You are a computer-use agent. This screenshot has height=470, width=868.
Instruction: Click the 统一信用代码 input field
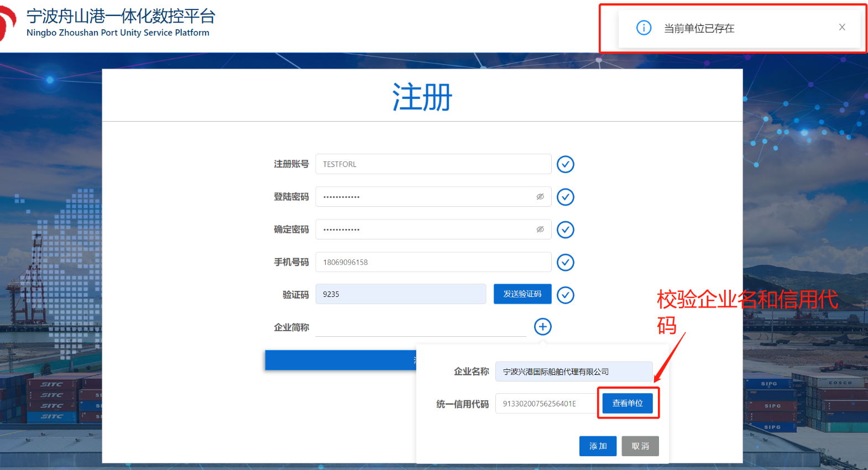[546, 404]
